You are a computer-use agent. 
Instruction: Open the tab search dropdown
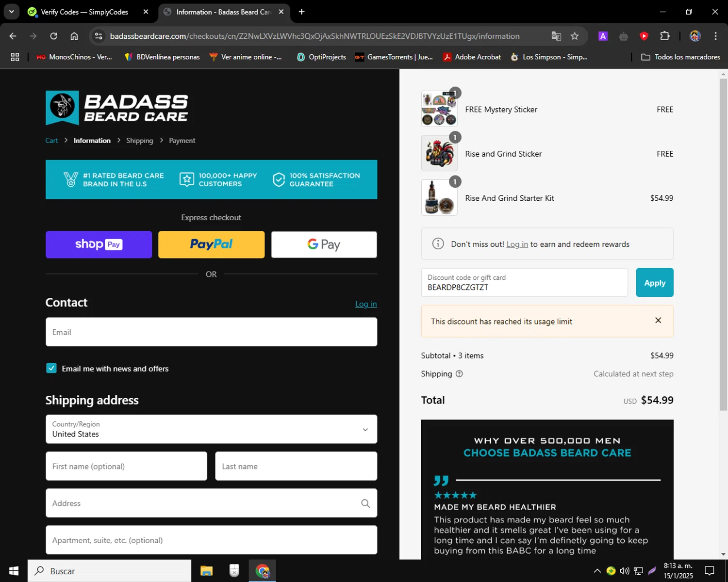[11, 12]
